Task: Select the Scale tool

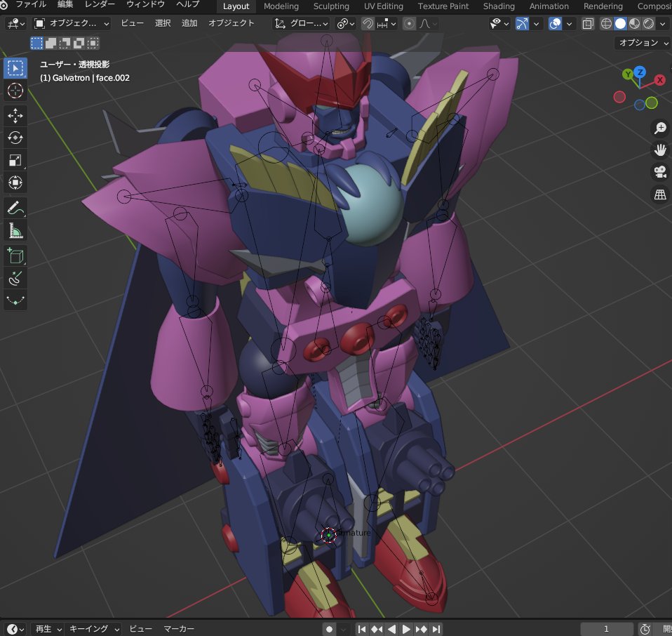Action: [15, 160]
